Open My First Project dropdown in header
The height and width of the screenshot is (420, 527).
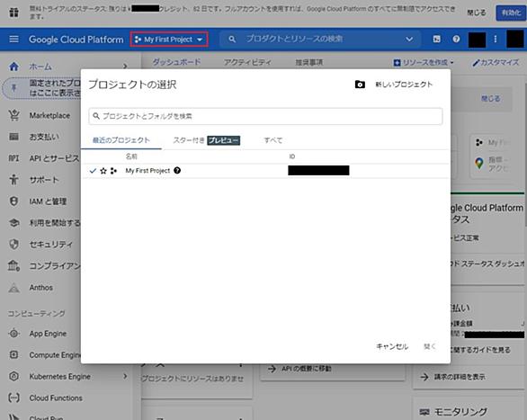point(169,40)
